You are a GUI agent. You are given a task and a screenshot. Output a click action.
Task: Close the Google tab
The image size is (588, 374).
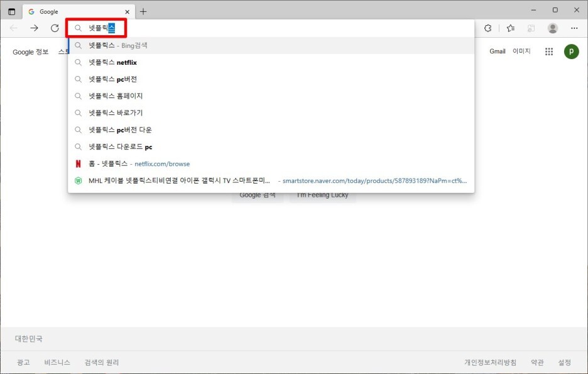(127, 12)
